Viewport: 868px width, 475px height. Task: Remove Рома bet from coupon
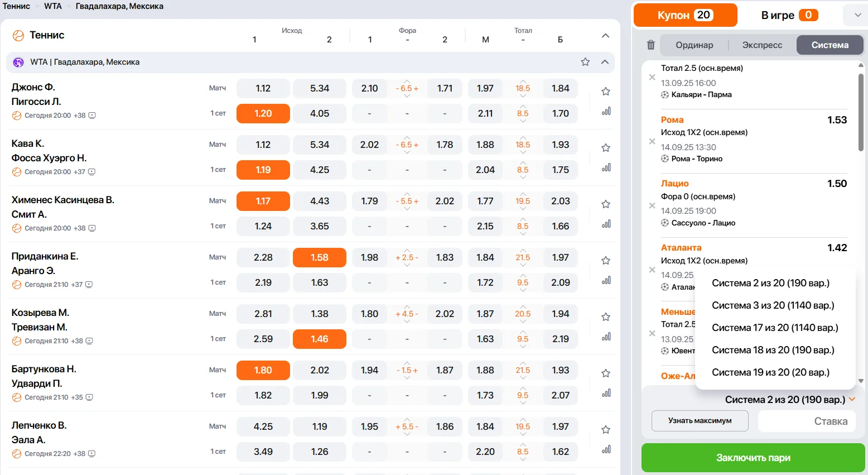coord(652,141)
